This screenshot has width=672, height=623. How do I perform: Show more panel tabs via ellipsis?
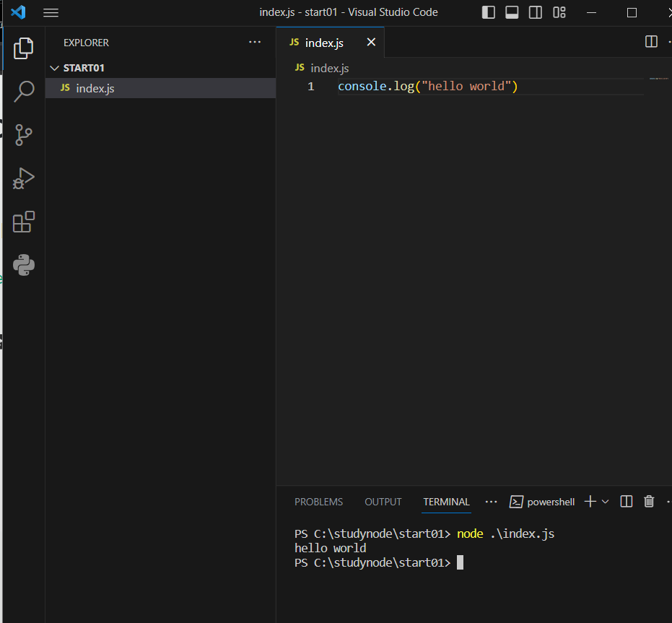pyautogui.click(x=491, y=502)
